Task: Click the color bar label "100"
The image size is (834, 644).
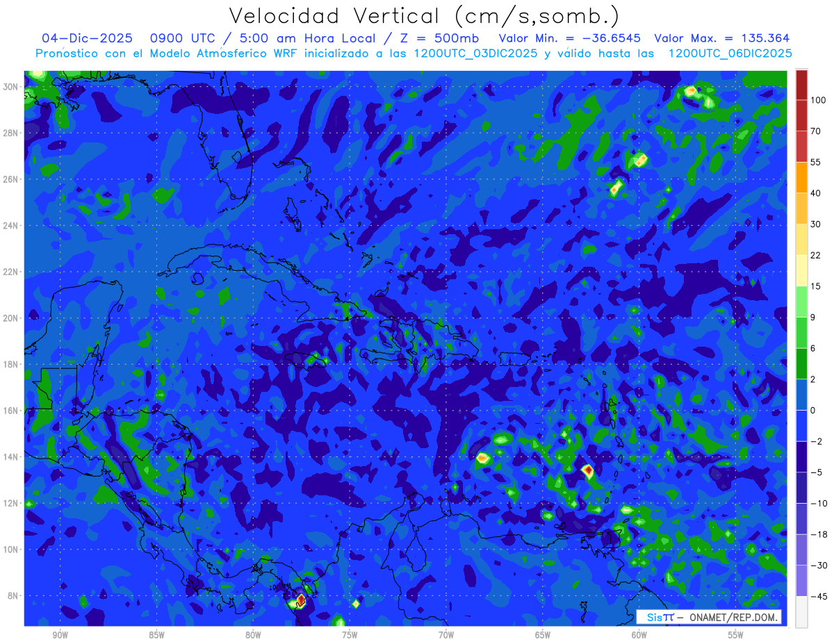Action: (818, 101)
